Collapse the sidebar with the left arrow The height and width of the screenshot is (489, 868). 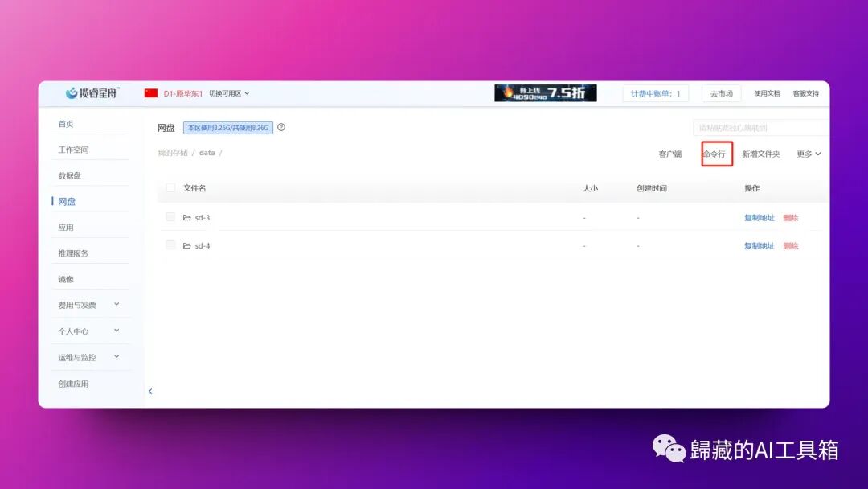[x=150, y=392]
